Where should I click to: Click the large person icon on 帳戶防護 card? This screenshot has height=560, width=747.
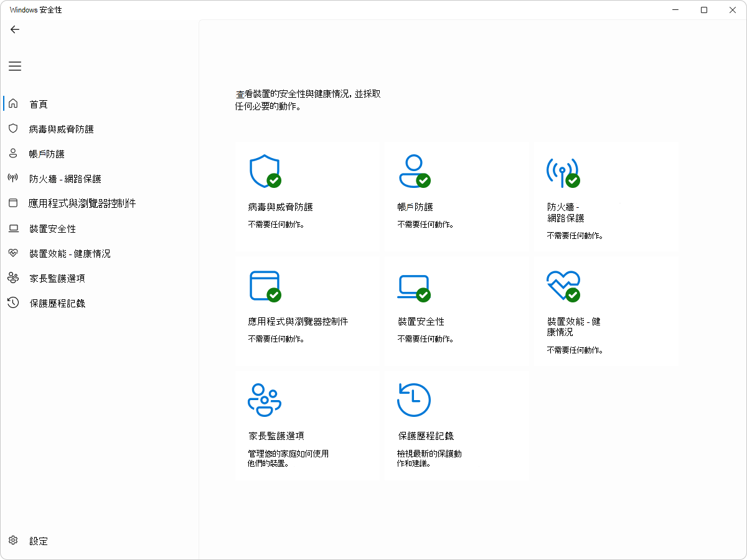coord(414,172)
